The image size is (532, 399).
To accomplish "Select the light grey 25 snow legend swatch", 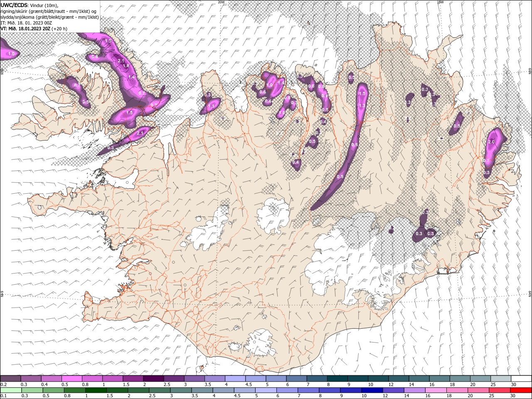I will [x=500, y=379].
